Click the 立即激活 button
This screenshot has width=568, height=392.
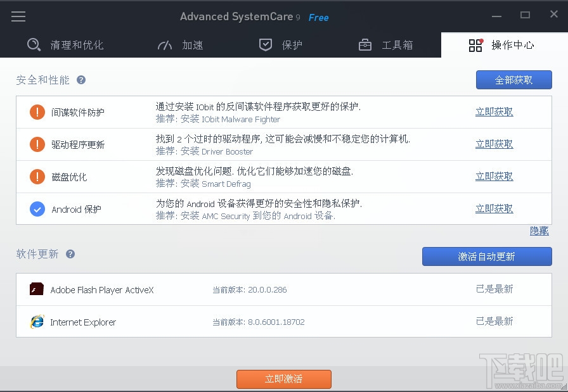pyautogui.click(x=283, y=379)
